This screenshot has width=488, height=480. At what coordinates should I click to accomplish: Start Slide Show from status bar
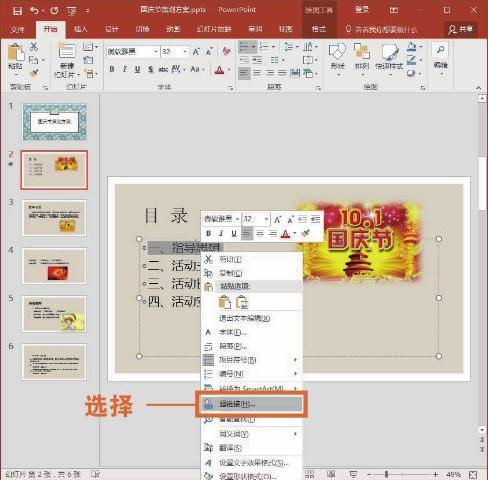tap(353, 474)
